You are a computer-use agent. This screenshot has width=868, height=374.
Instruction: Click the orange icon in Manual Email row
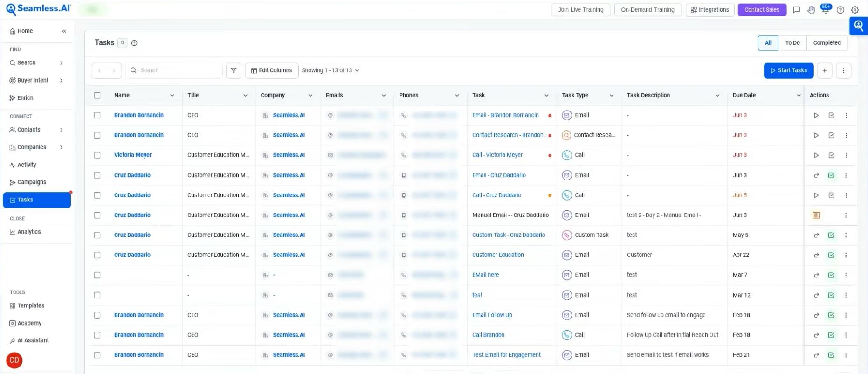816,215
